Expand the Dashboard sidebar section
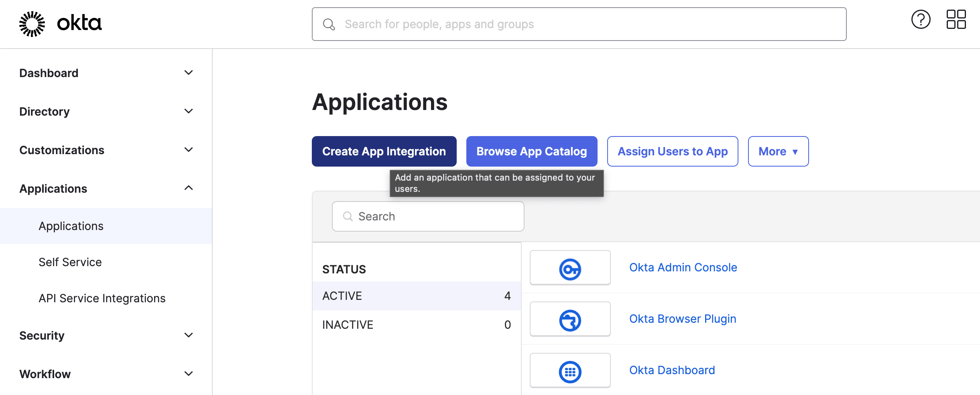980x395 pixels. 188,73
